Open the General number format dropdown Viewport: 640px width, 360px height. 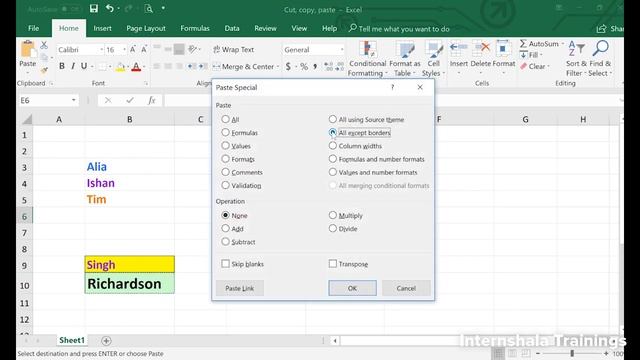(342, 49)
